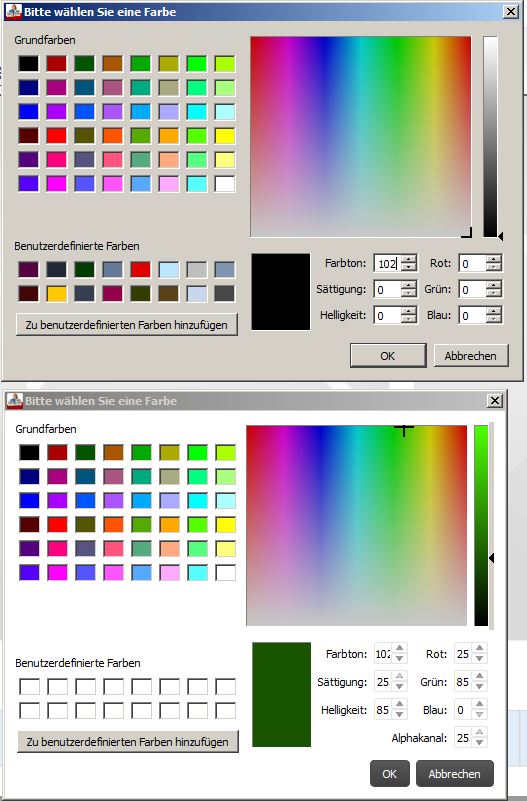The height and width of the screenshot is (801, 527).
Task: Select white swatch in lower Grundfarben grid
Action: point(226,572)
